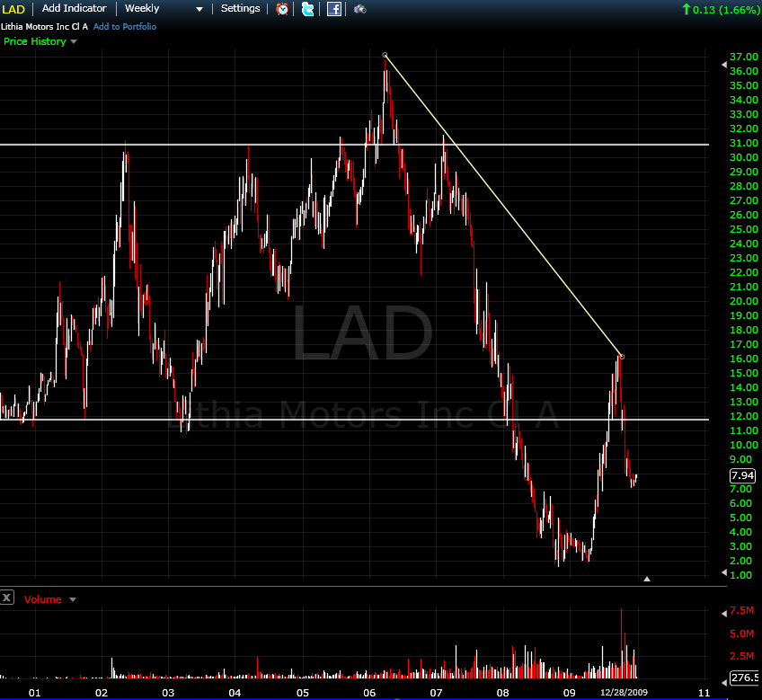Click the 37.00 price axis label

click(x=743, y=57)
